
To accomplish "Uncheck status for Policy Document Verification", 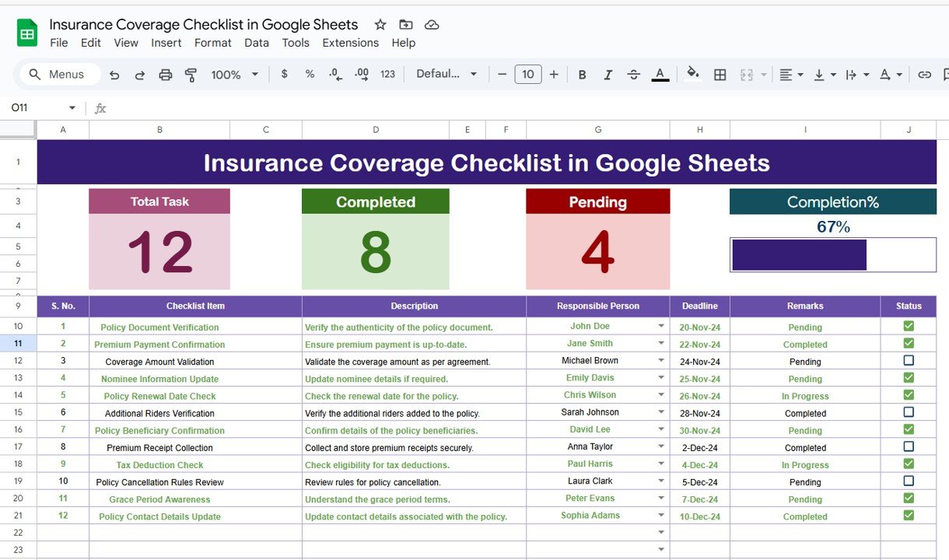I will point(909,326).
